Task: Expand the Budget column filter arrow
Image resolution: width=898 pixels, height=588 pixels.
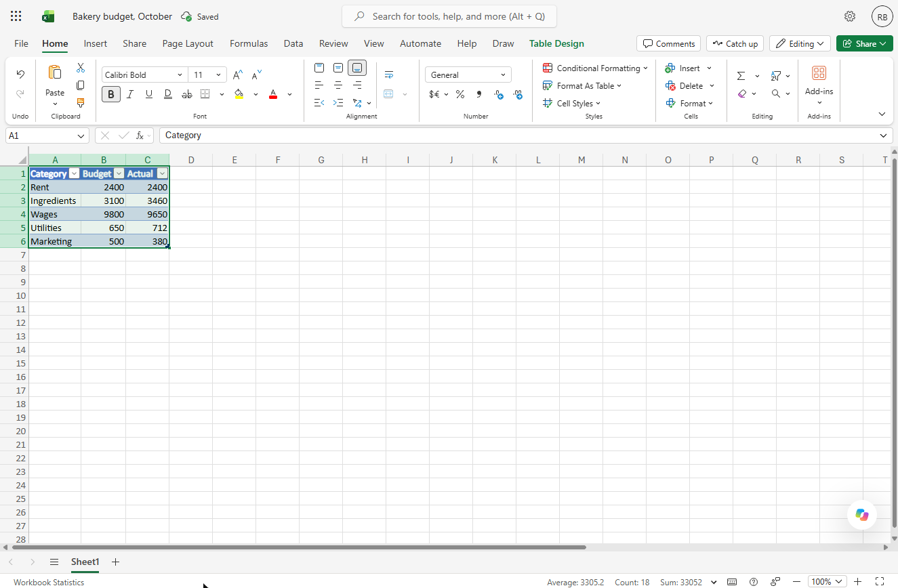Action: [119, 174]
